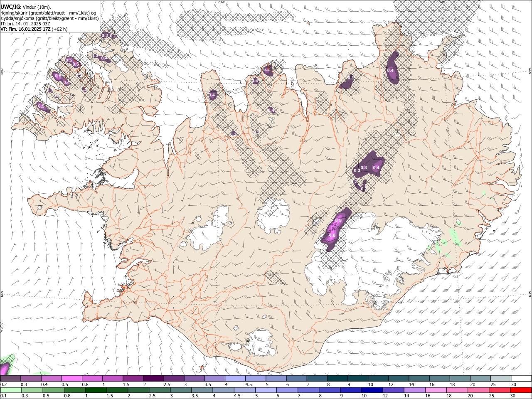Select the deep blue lower legend swatch after 10

[372, 390]
